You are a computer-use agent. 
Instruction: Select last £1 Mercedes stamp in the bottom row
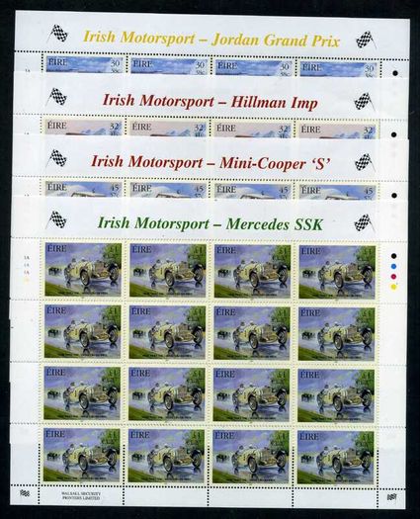[336, 458]
